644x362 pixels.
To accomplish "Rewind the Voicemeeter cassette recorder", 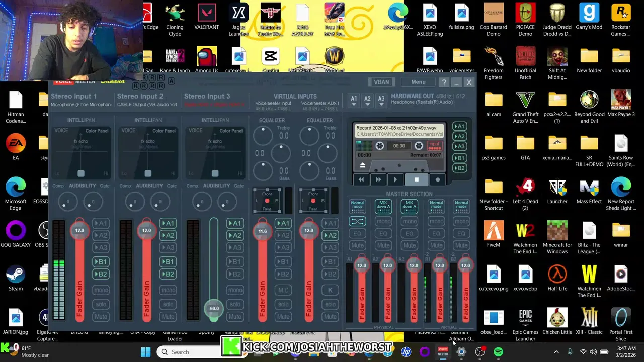I will click(x=361, y=179).
